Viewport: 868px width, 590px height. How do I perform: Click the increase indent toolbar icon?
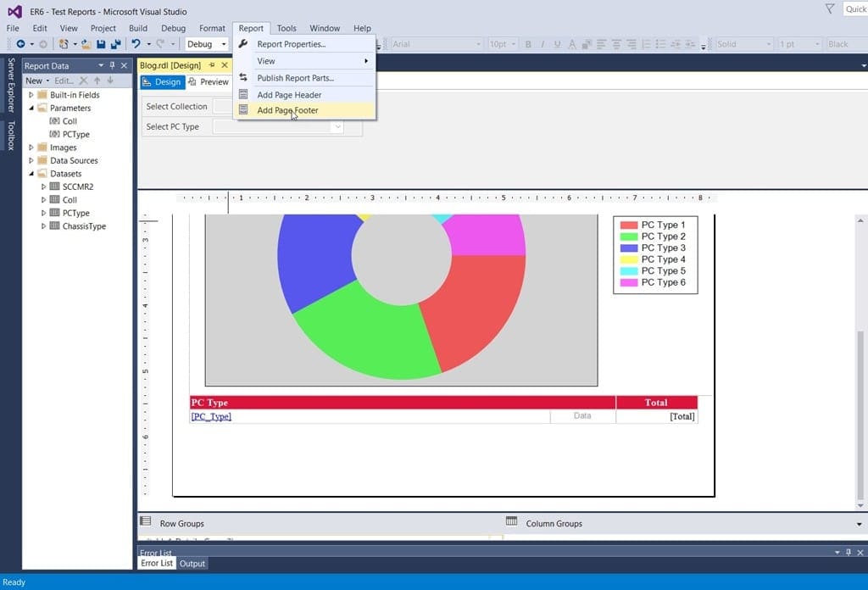(x=690, y=44)
